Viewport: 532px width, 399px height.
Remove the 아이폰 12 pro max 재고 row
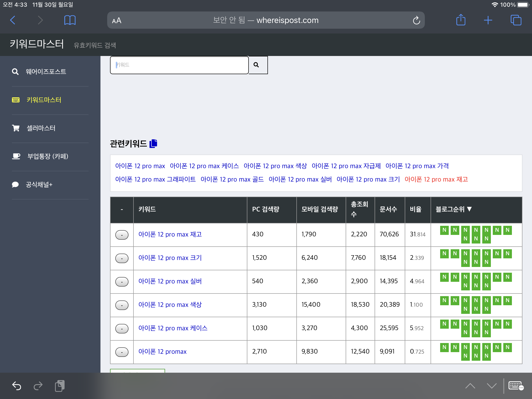(122, 235)
